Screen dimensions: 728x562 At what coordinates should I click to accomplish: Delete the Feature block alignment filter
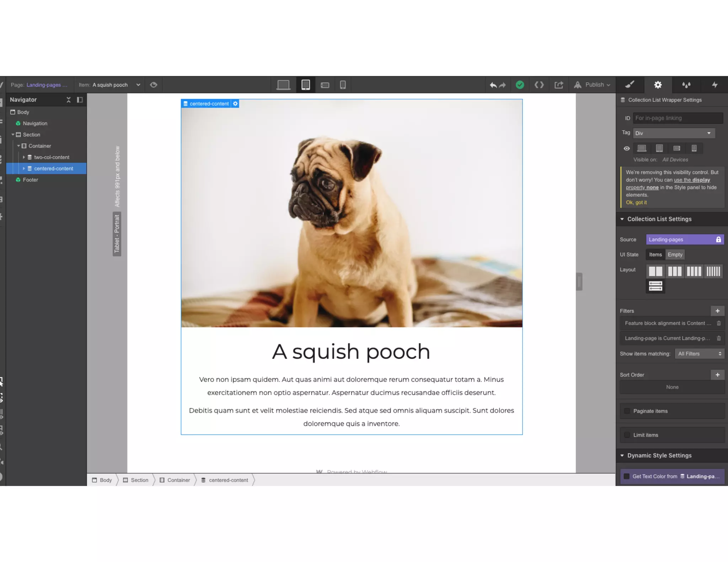click(718, 323)
